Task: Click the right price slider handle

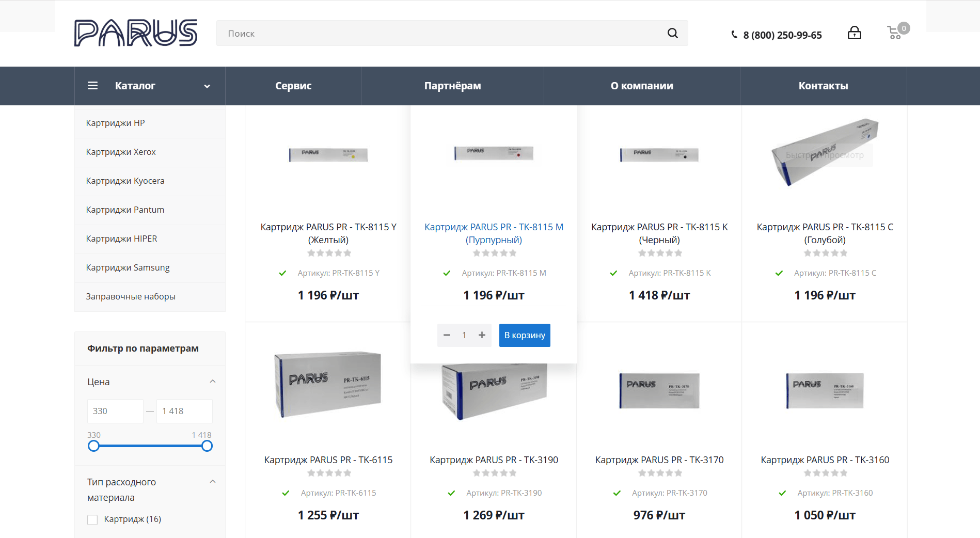Action: 207,446
